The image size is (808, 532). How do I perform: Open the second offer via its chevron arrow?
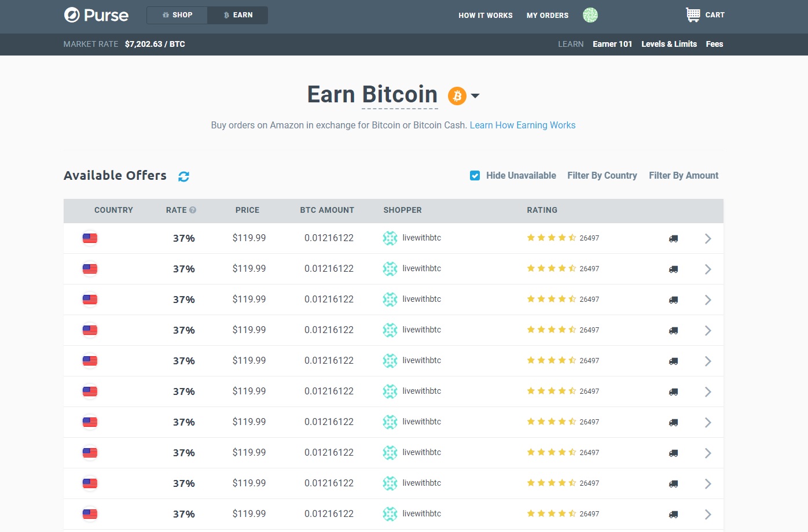708,269
